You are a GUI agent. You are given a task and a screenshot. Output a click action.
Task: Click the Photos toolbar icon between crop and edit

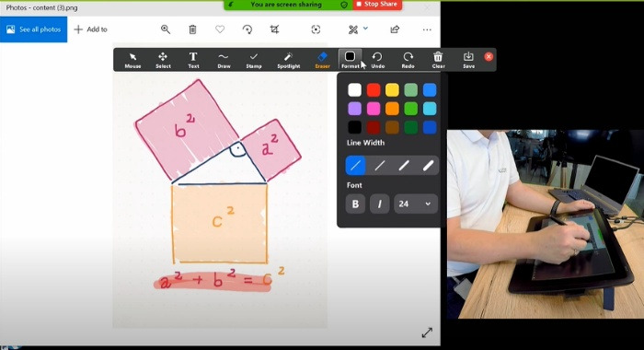316,29
